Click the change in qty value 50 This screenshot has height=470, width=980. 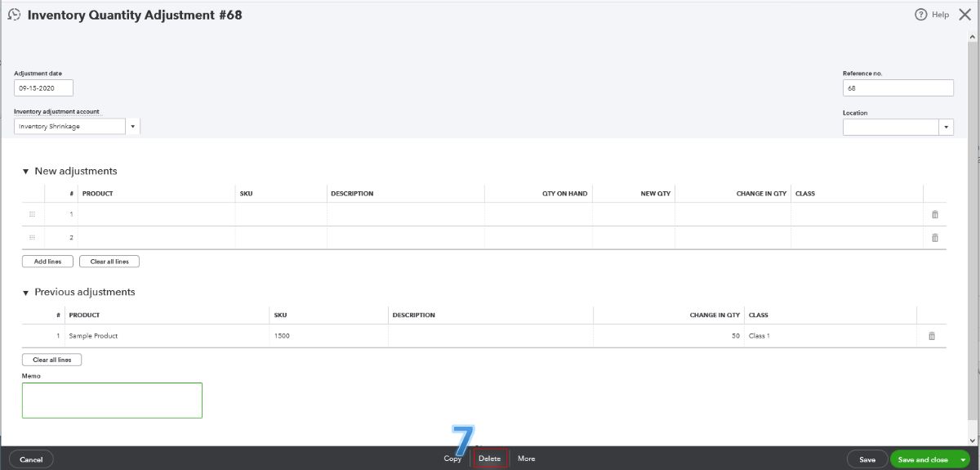pos(736,336)
